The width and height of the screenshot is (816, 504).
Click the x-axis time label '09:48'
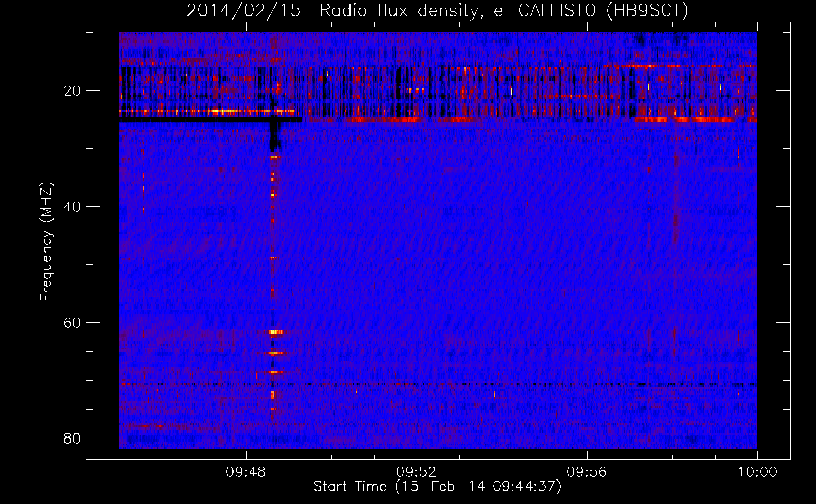(246, 472)
